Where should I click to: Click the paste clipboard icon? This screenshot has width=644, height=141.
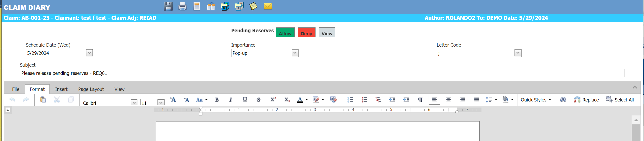[43, 100]
